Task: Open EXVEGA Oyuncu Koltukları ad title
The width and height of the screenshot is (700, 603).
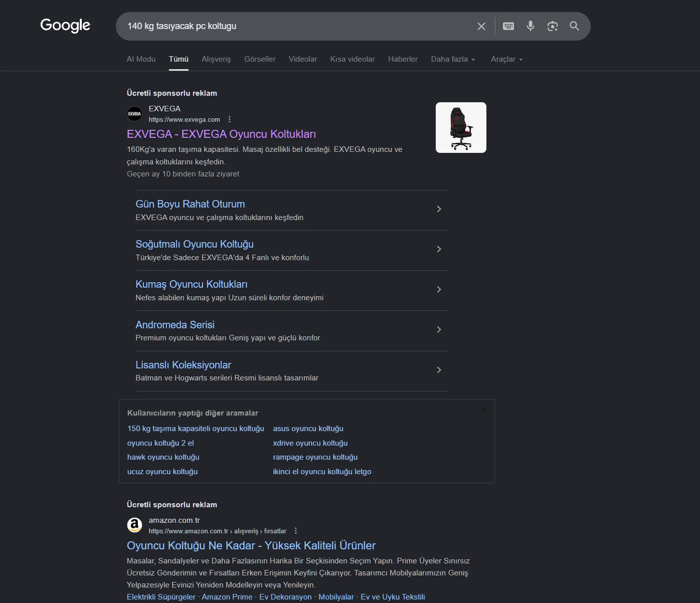Action: tap(221, 134)
